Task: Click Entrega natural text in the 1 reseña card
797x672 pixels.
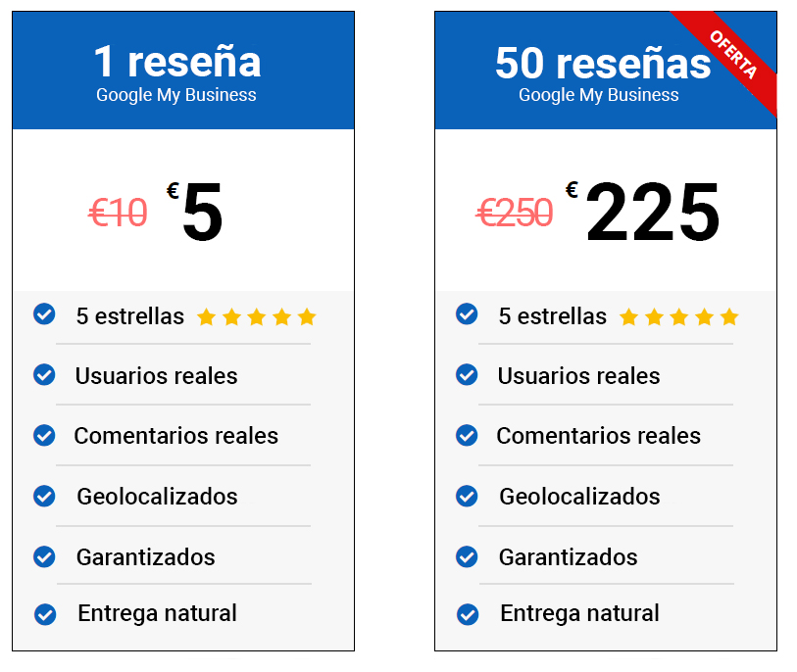Action: 158,613
